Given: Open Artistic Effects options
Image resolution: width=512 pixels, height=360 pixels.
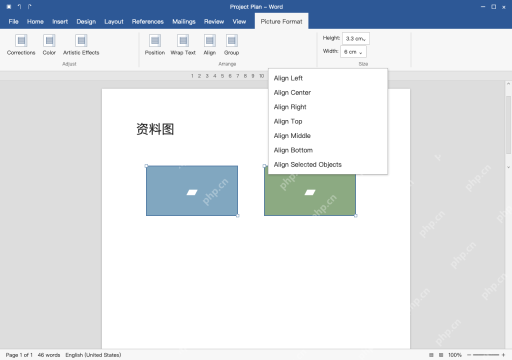Looking at the screenshot, I should point(81,45).
